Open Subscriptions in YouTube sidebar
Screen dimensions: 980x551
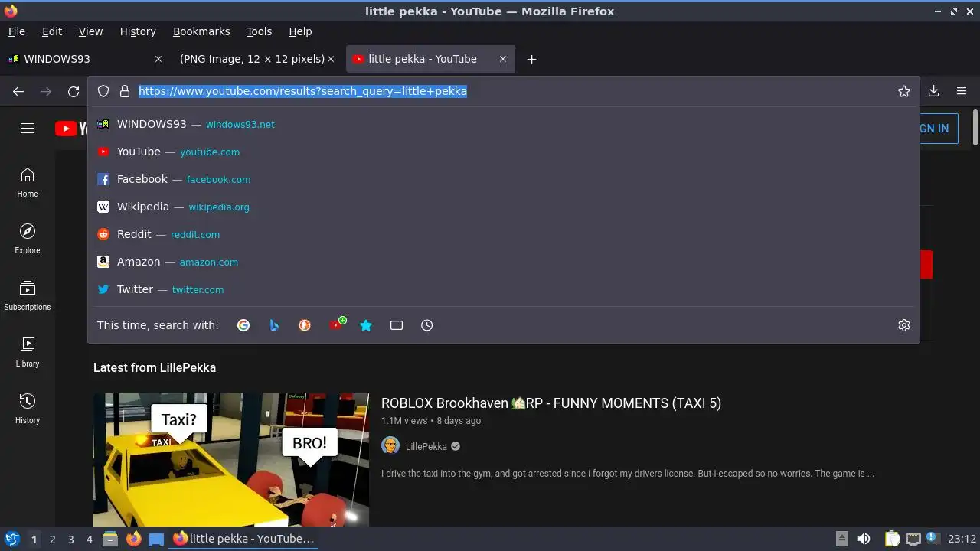pyautogui.click(x=28, y=296)
